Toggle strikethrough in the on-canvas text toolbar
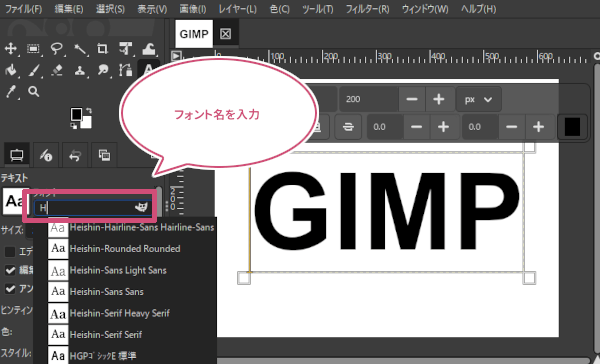 (x=348, y=127)
